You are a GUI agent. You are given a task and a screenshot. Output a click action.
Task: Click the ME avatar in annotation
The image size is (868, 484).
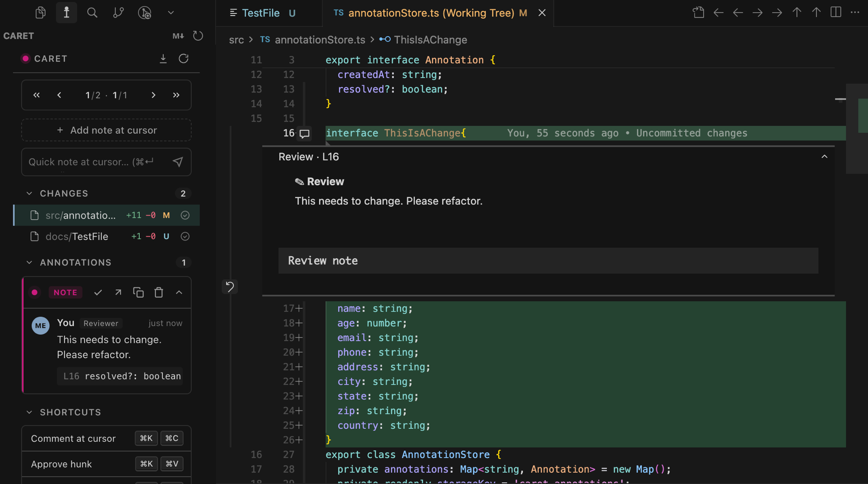40,326
